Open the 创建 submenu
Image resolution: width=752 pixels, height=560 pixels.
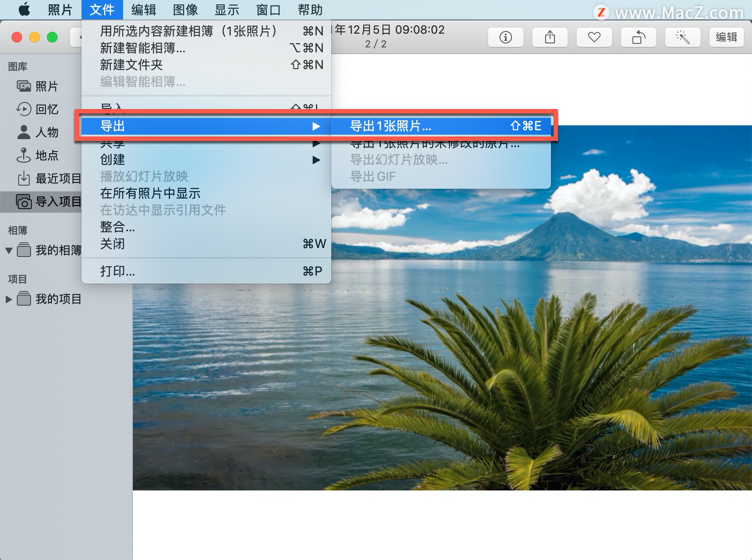[113, 160]
